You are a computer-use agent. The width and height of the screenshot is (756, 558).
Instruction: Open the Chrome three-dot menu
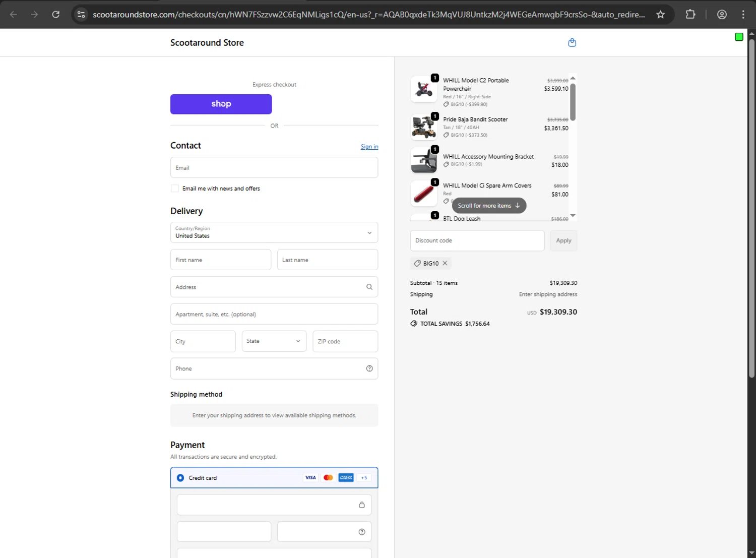(x=743, y=15)
